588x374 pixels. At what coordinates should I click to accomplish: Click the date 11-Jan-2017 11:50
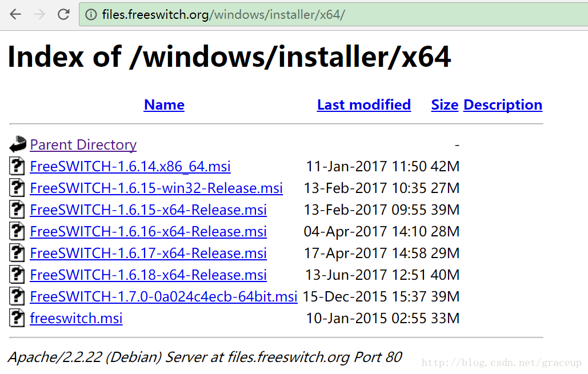(366, 166)
